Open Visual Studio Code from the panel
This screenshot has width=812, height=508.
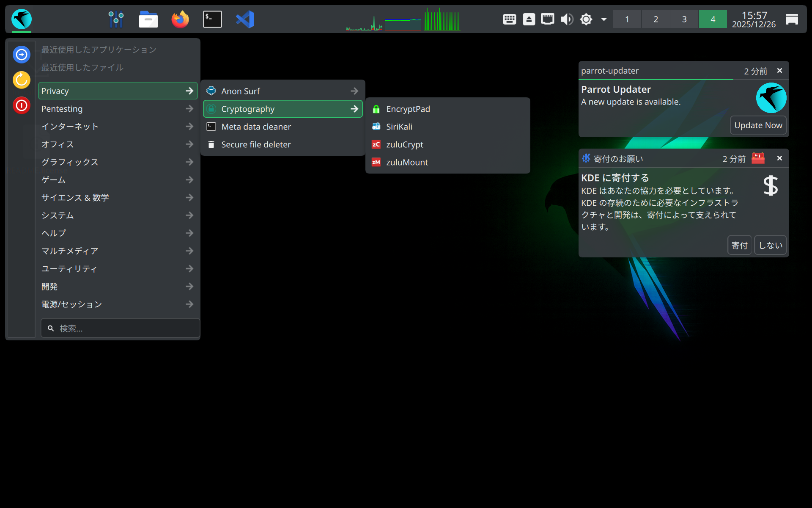point(245,19)
